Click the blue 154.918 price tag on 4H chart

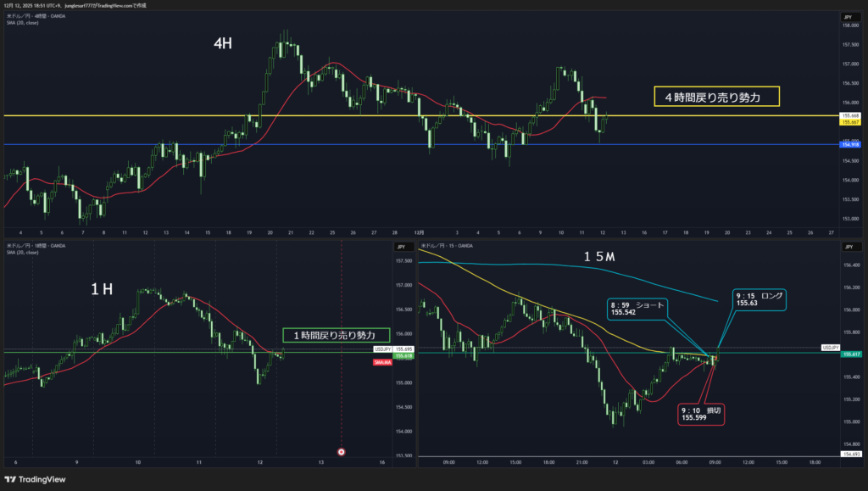850,145
